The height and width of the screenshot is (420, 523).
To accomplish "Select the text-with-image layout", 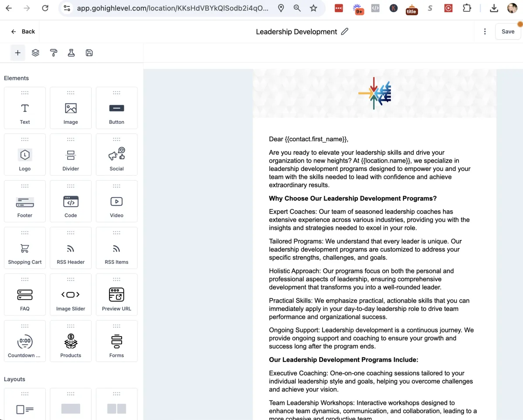I will (x=25, y=404).
